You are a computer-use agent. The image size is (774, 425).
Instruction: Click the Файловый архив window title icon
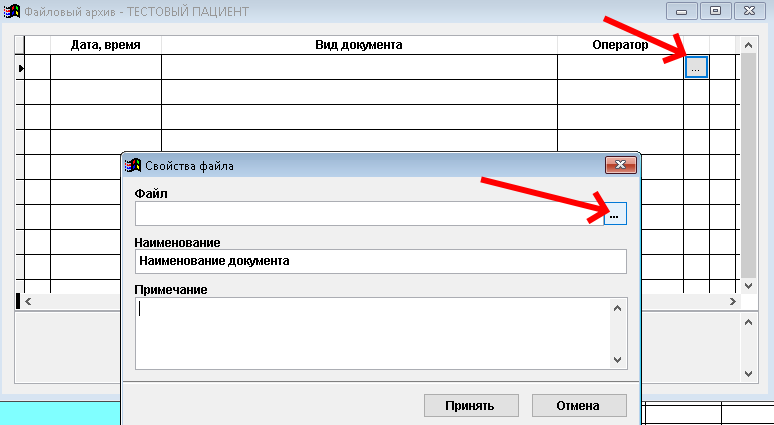click(13, 12)
